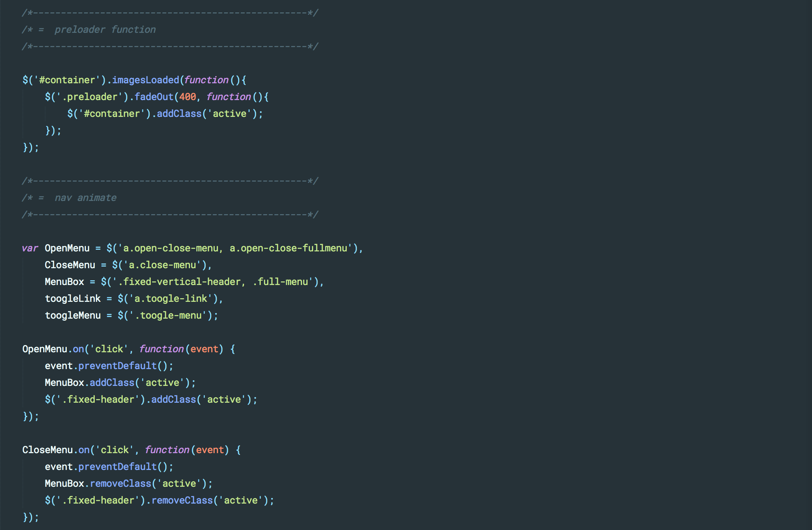Click the function keyword in the OpenMenu click handler
The image size is (812, 530).
(161, 349)
